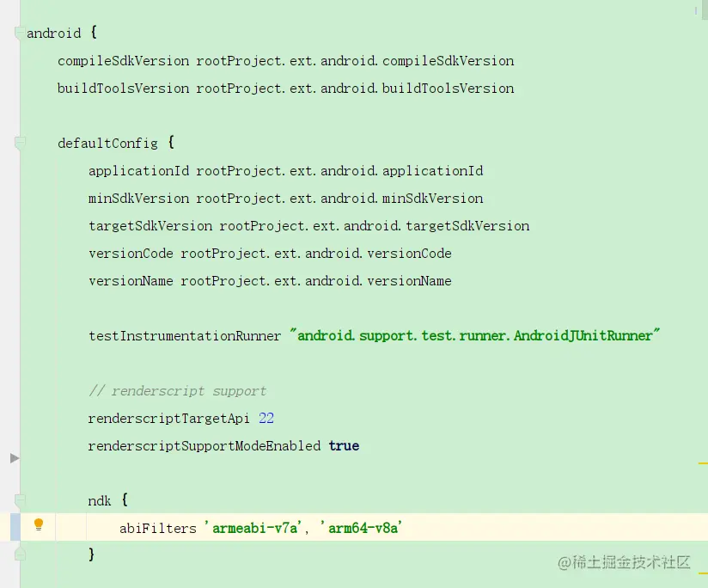Click the android keyword at top
The width and height of the screenshot is (708, 588).
coord(54,34)
